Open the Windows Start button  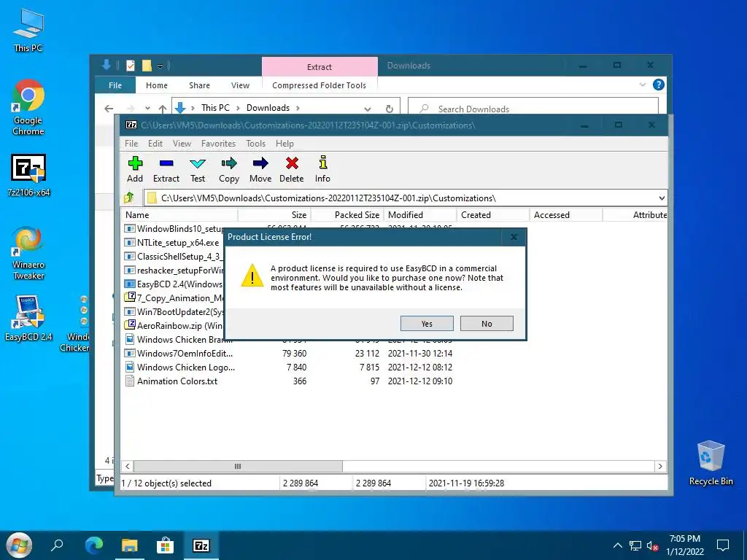(19, 545)
